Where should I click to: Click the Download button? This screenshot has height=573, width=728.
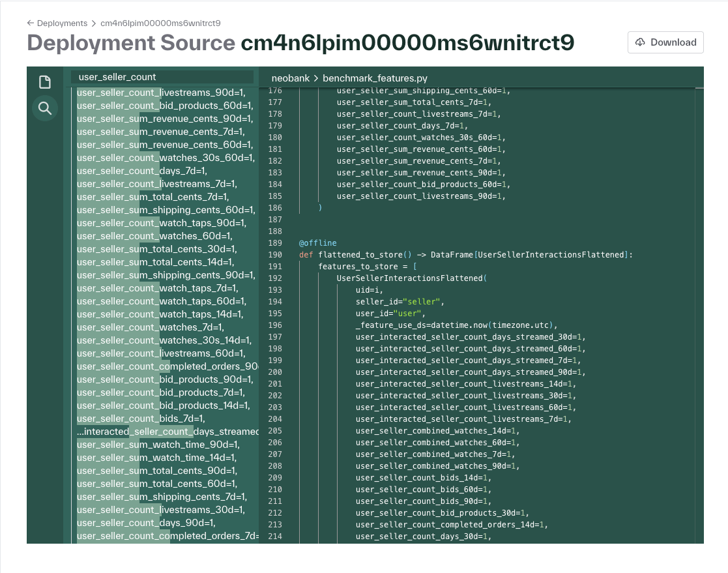[665, 42]
